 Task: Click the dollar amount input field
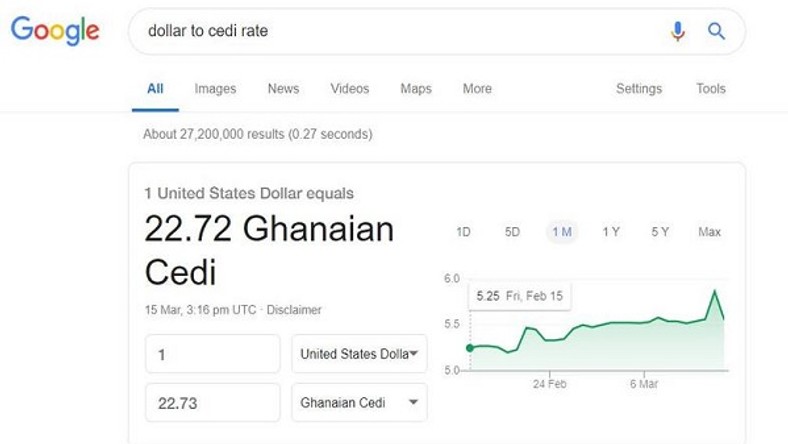[x=213, y=354]
